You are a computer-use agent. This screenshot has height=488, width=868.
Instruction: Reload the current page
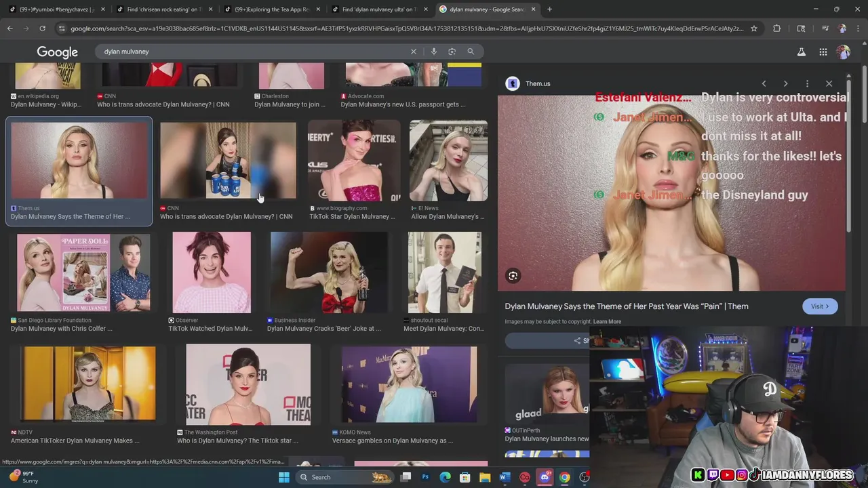pos(42,28)
